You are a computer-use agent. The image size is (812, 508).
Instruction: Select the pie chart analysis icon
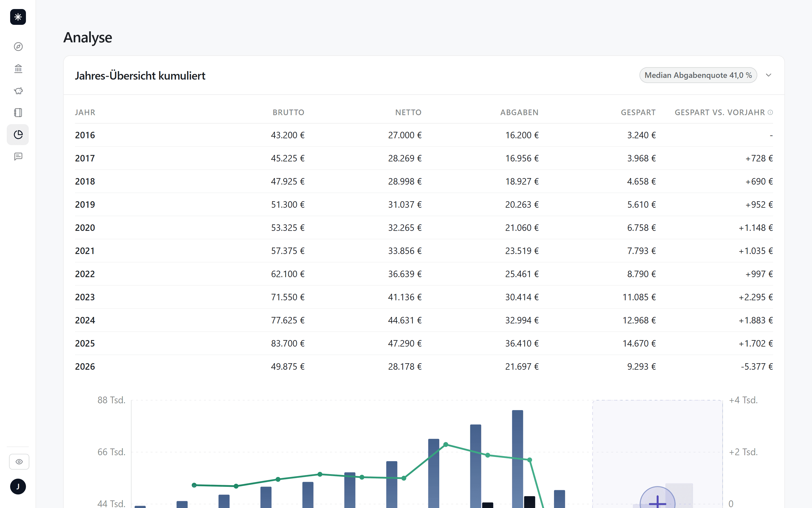tap(18, 135)
